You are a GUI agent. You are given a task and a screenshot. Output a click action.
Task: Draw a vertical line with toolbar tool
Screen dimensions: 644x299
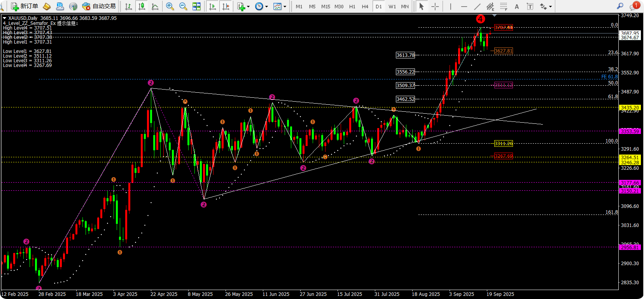tap(450, 6)
